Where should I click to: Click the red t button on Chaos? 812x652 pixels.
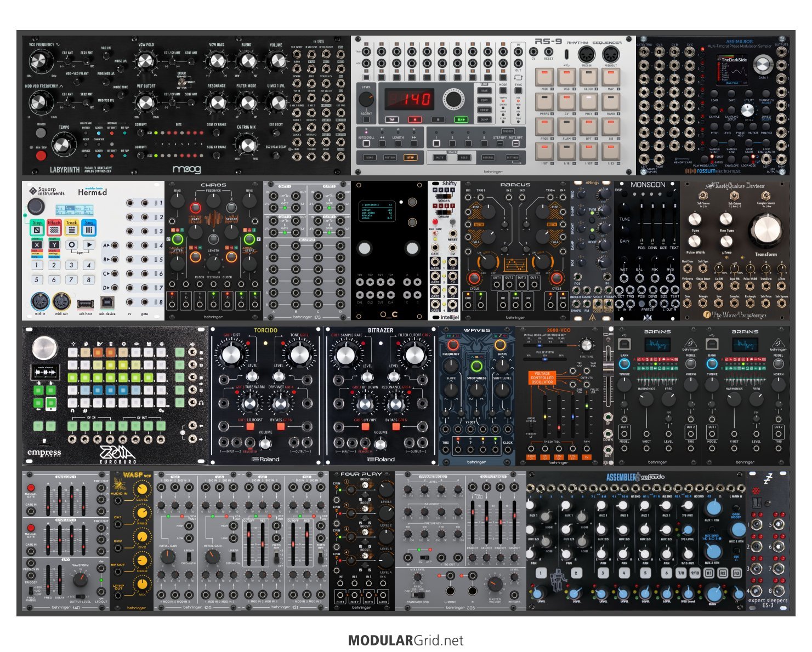click(195, 208)
